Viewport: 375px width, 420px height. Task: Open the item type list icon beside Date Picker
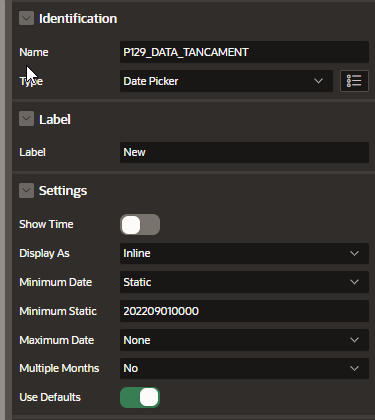click(x=354, y=81)
